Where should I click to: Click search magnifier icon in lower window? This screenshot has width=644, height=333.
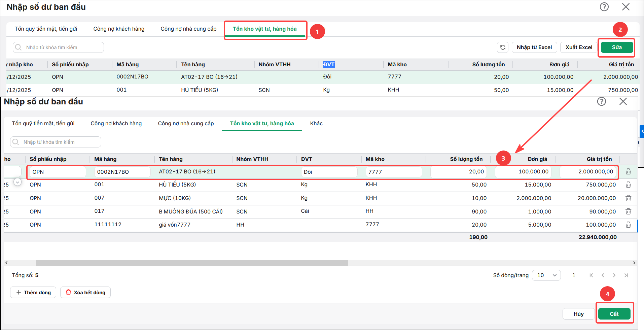pyautogui.click(x=16, y=142)
